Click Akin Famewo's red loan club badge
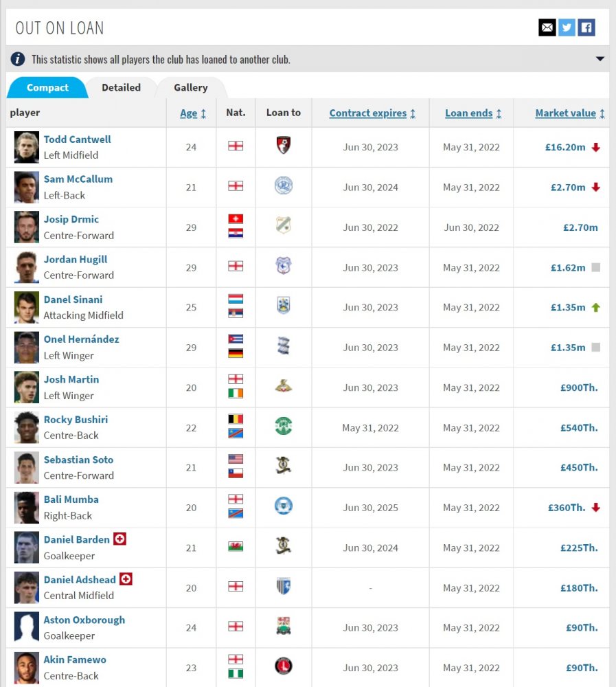This screenshot has height=687, width=616. [x=284, y=666]
